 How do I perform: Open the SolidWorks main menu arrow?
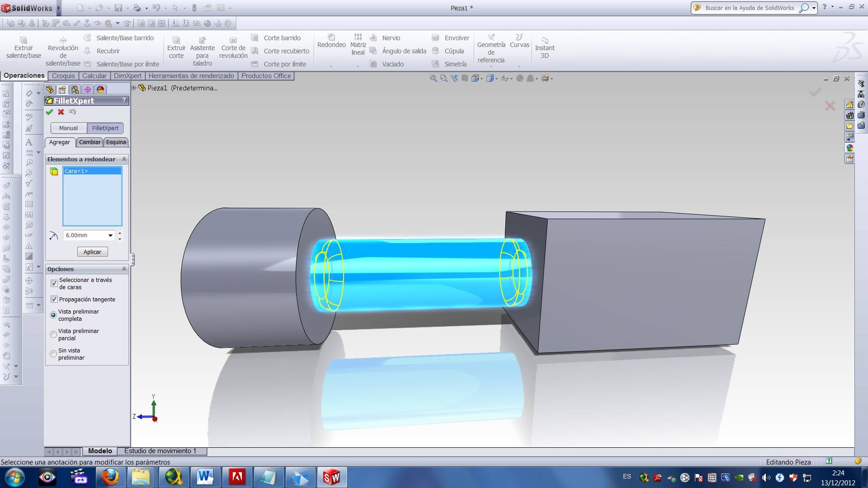(59, 8)
